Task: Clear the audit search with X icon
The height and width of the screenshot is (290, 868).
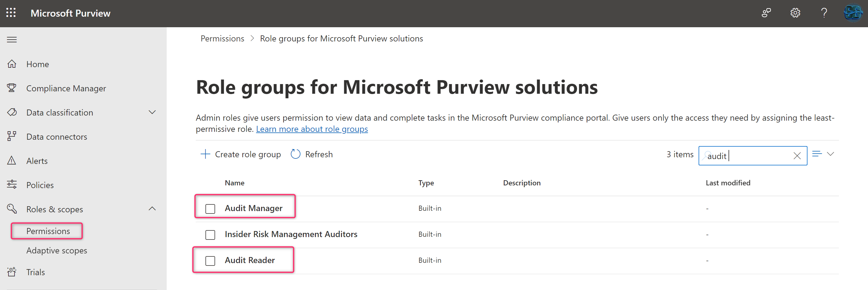Action: pos(797,156)
